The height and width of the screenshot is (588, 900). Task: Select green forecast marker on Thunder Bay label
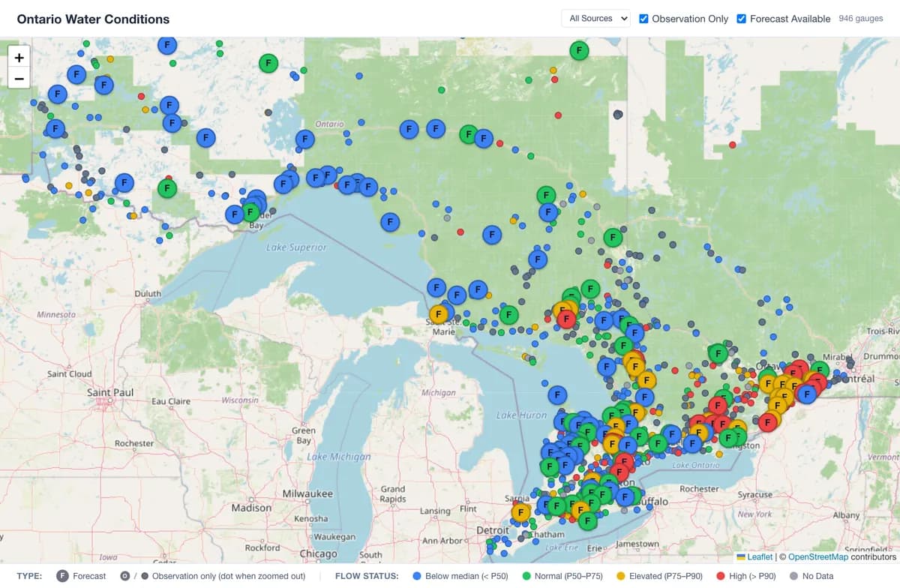(251, 212)
